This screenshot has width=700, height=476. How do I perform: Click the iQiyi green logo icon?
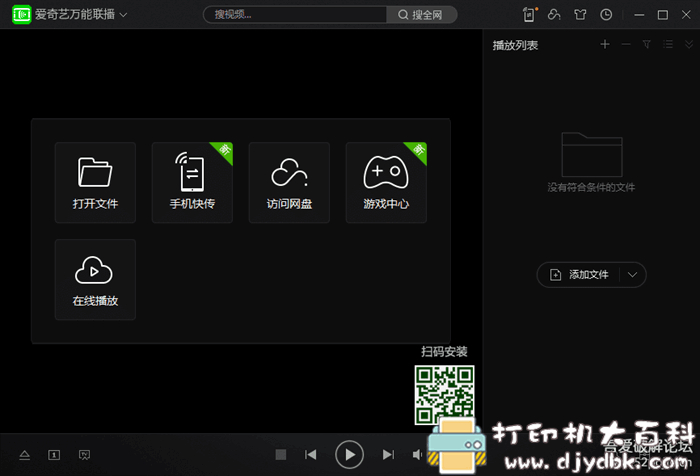[x=21, y=15]
